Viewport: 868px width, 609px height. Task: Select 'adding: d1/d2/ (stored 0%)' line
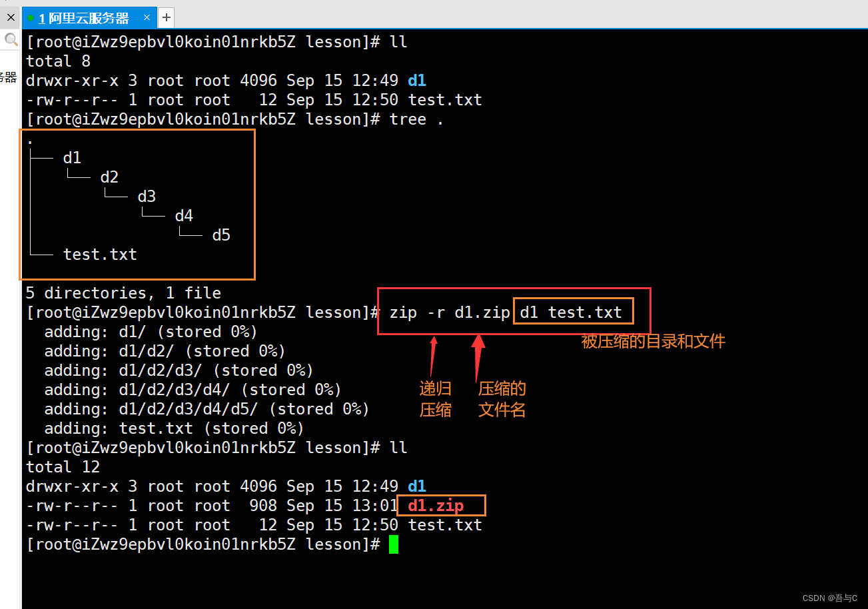point(165,351)
